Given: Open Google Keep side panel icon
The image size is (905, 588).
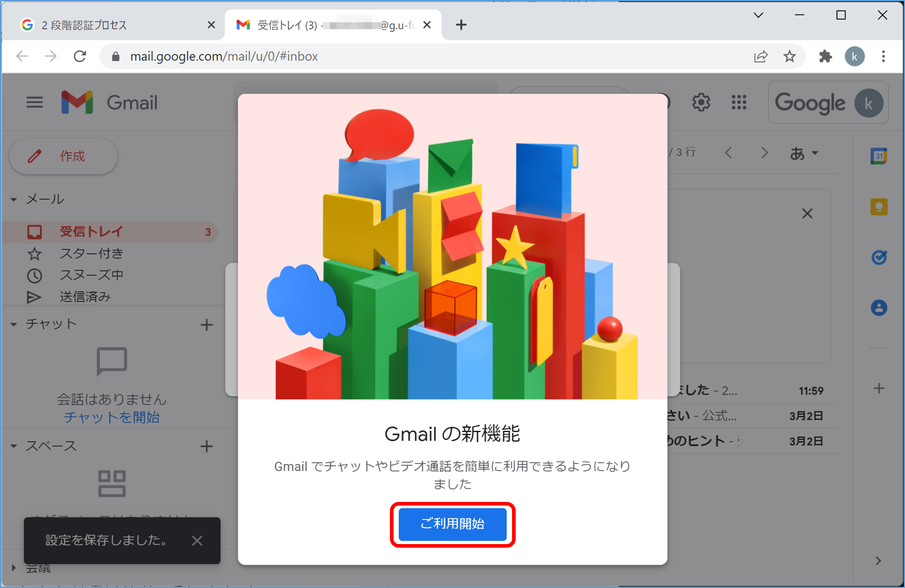Looking at the screenshot, I should (879, 206).
